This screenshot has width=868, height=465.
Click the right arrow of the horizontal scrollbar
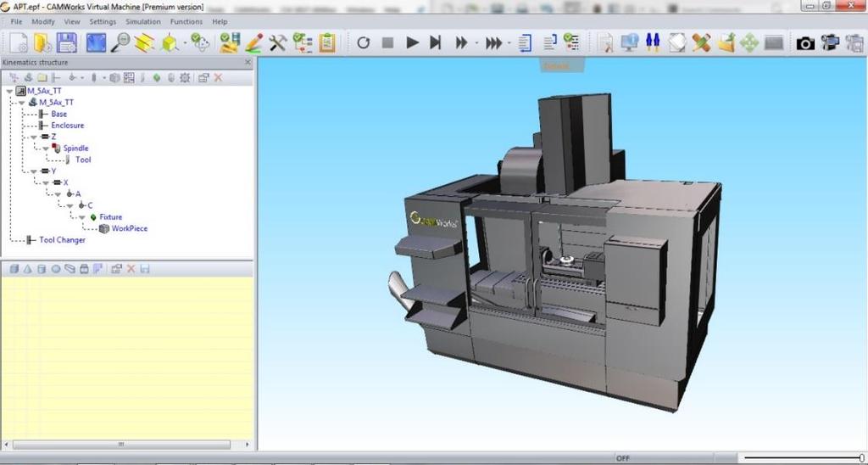point(247,445)
